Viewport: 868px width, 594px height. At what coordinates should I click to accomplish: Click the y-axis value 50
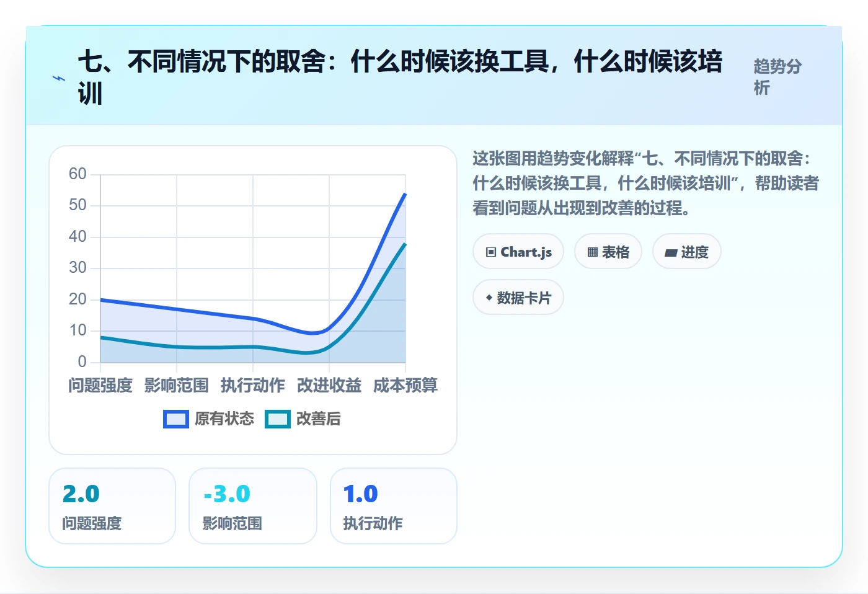click(x=77, y=205)
